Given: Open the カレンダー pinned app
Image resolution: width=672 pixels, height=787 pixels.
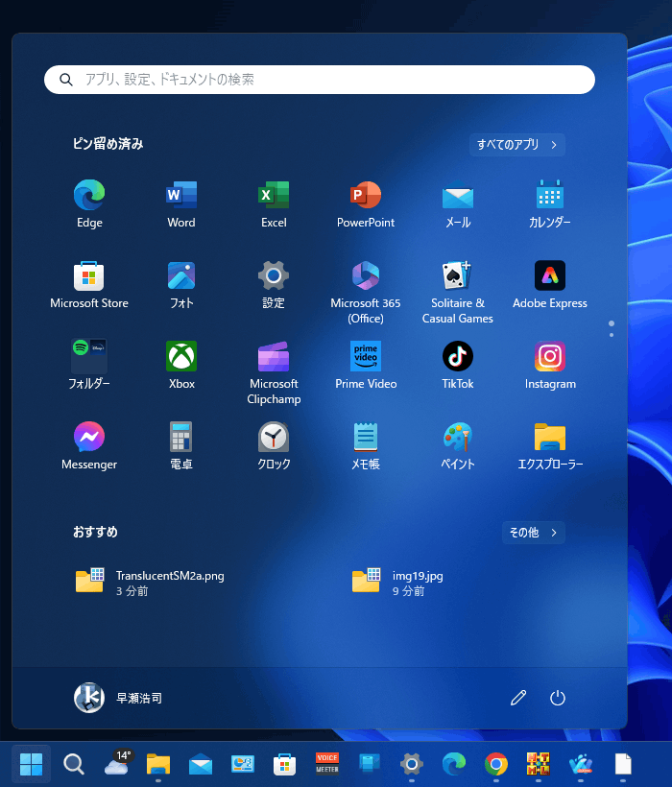Looking at the screenshot, I should click(549, 203).
